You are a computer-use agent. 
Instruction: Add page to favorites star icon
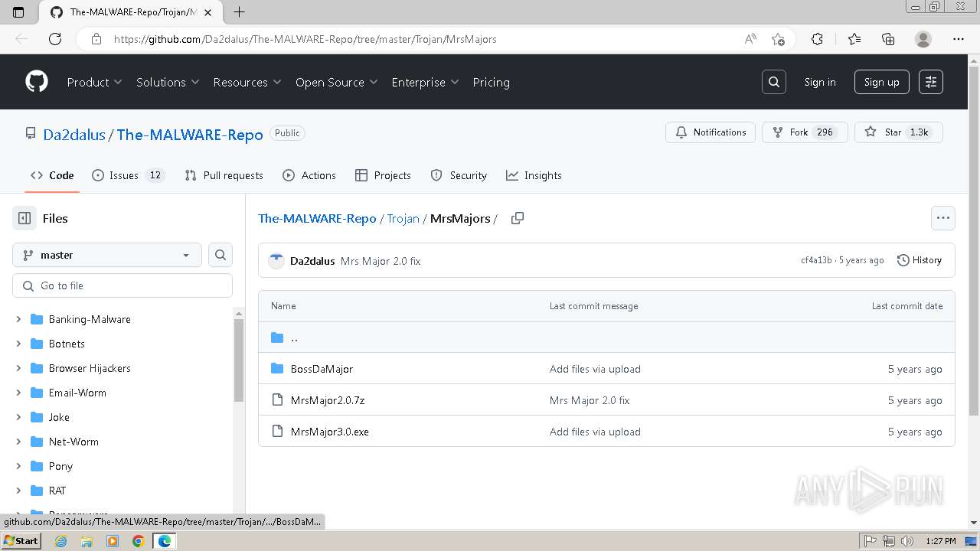pyautogui.click(x=778, y=39)
